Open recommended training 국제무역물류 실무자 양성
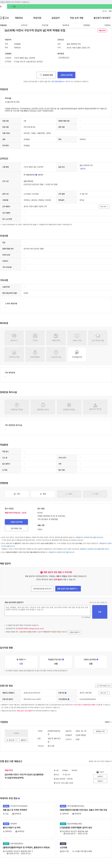The width and height of the screenshot is (112, 868). coord(76,828)
